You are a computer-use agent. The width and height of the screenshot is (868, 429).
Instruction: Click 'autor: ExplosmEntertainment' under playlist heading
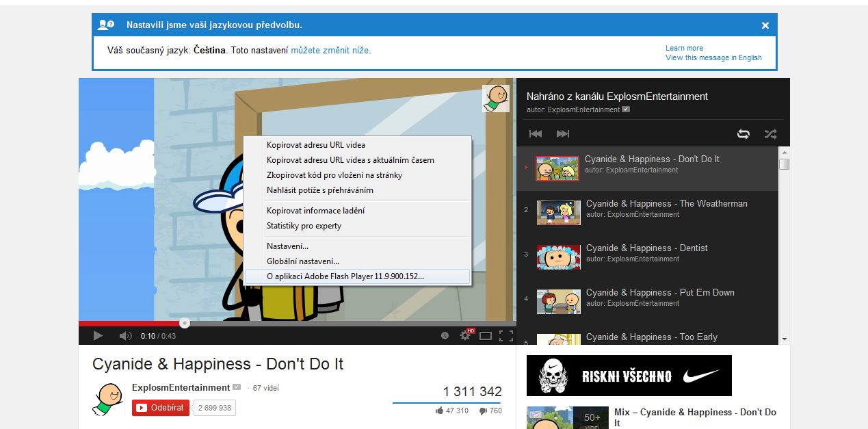tap(573, 109)
